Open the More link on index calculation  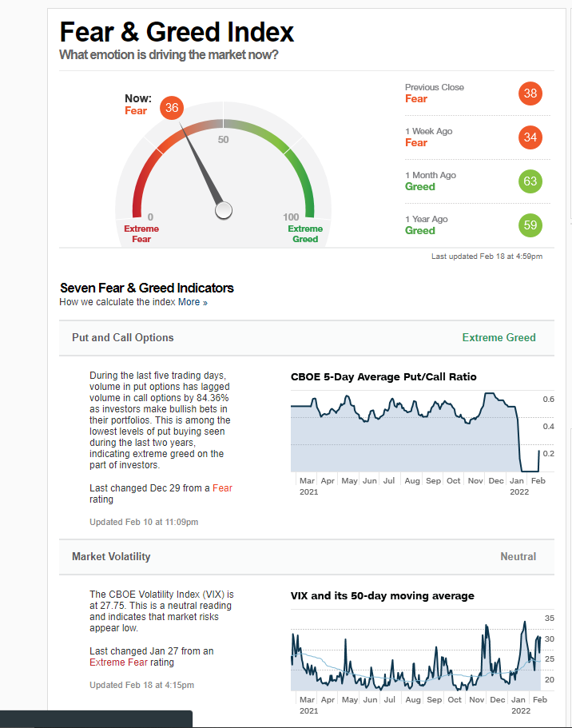pos(193,302)
